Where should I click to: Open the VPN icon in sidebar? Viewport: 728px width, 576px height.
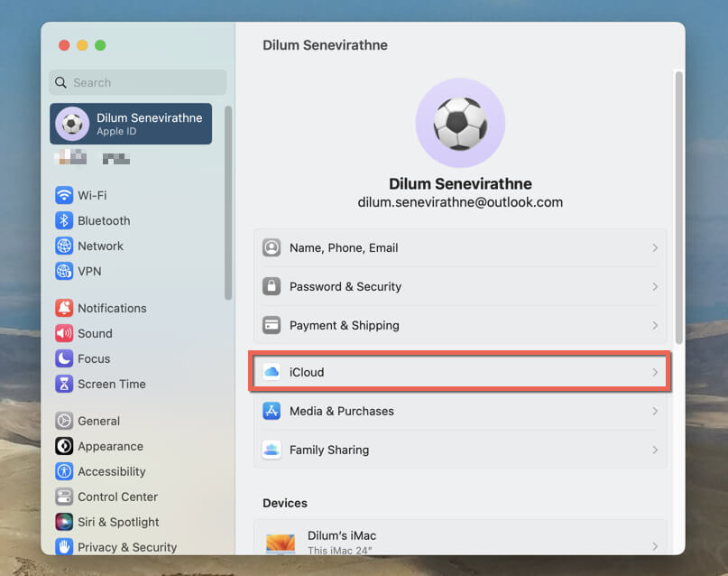[64, 271]
